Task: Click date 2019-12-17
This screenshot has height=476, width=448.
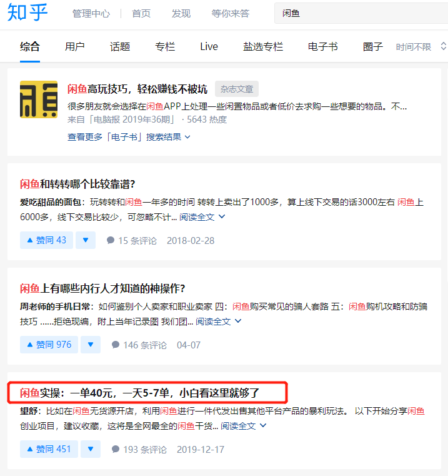Action: coord(201,450)
